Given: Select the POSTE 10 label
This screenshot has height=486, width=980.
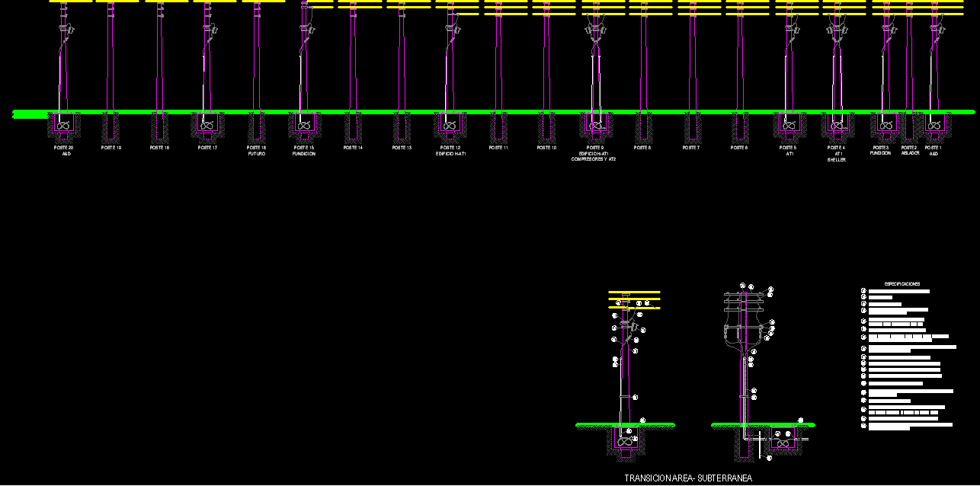Looking at the screenshot, I should coord(546,148).
